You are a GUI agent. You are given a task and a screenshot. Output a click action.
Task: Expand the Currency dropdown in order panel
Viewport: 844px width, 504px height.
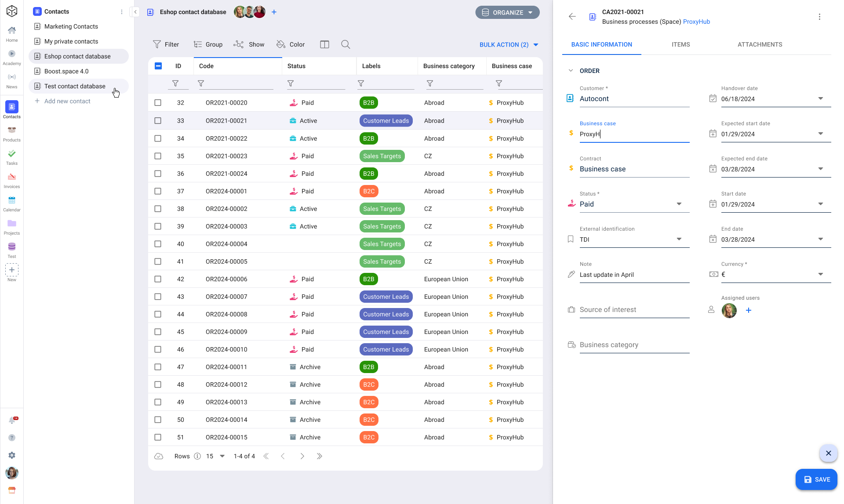pyautogui.click(x=820, y=274)
